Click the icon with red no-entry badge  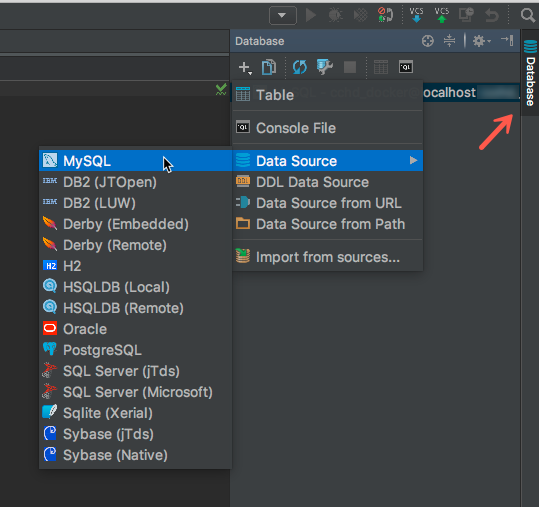tap(385, 15)
